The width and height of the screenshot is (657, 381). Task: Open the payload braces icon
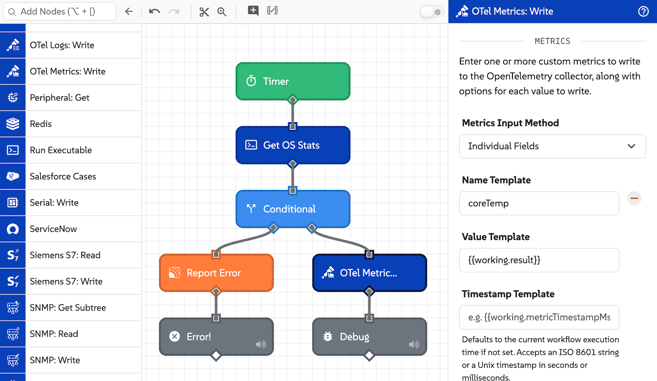[x=272, y=11]
